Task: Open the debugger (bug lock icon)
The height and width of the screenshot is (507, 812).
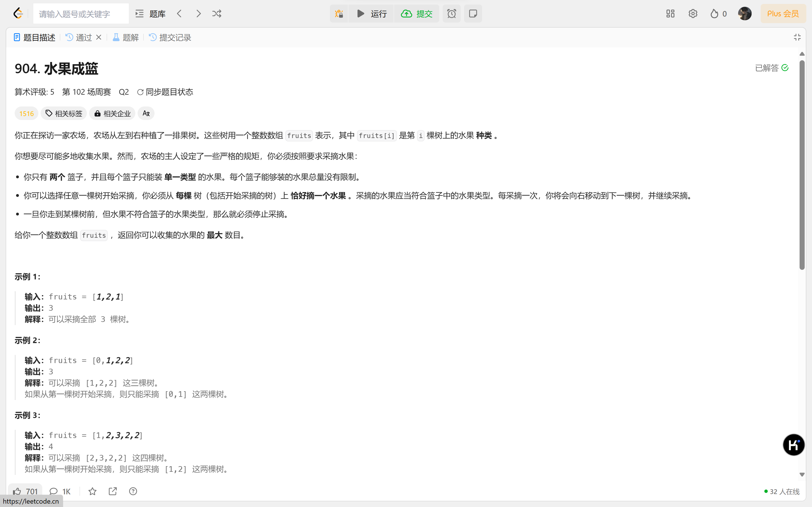Action: point(339,14)
